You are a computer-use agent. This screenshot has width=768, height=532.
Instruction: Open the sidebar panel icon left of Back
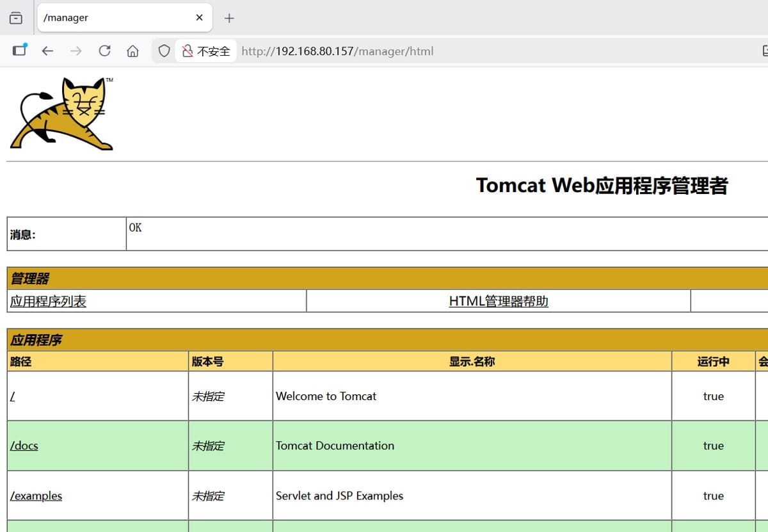[x=20, y=51]
